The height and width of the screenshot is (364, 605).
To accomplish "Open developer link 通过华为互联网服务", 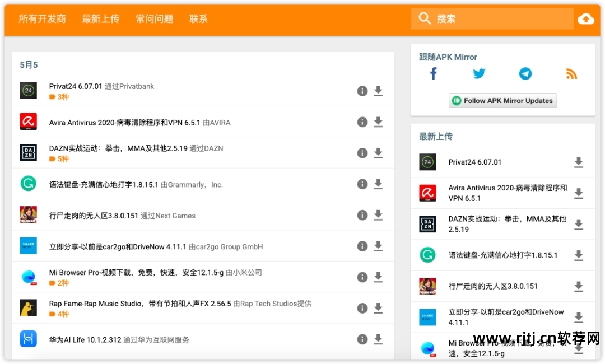I will point(156,340).
